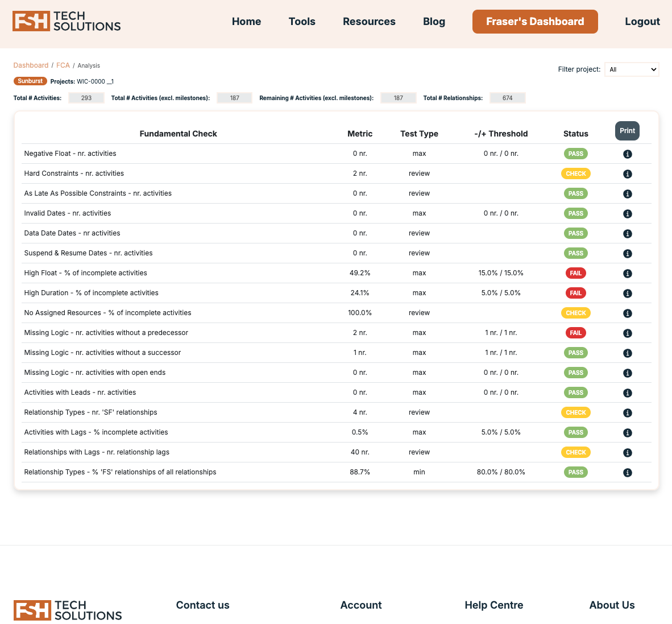Open the Filter project dropdown

point(632,69)
